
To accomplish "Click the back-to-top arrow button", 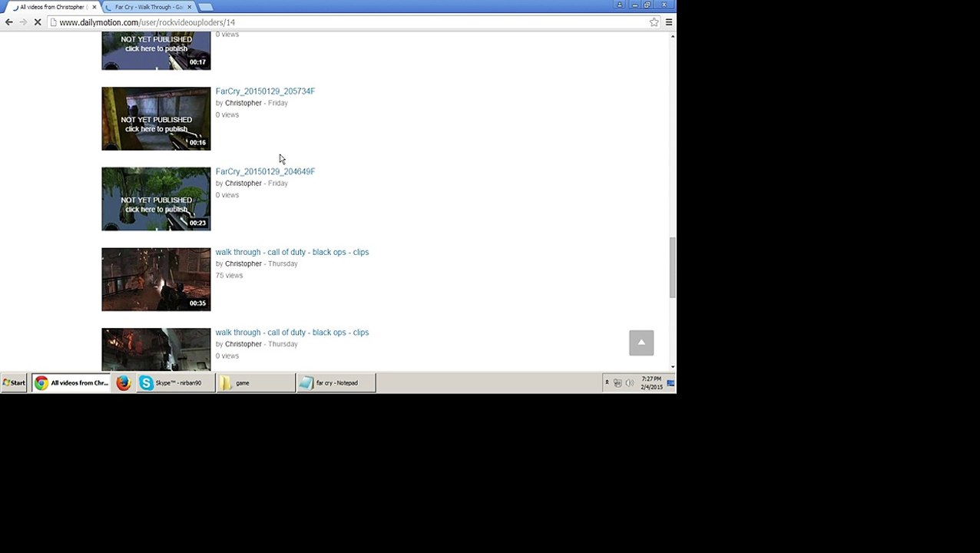I will point(641,343).
